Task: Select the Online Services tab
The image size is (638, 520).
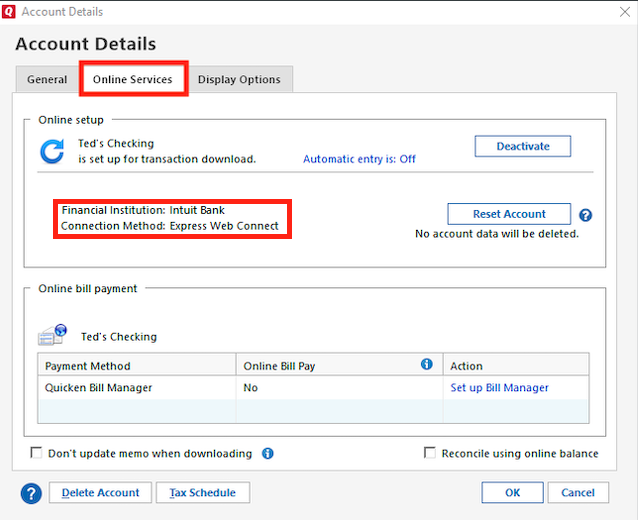Action: 133,79
